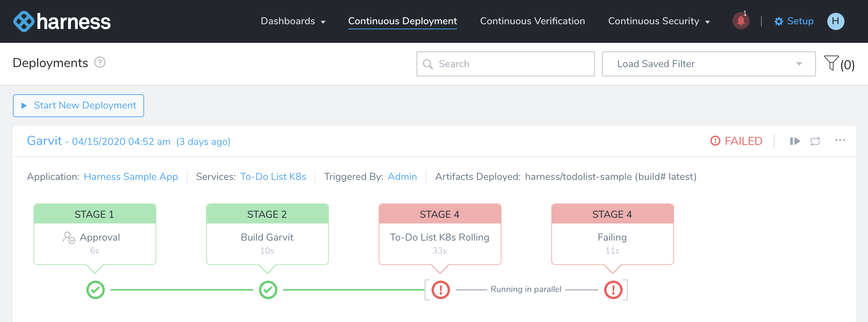
Task: Open Setup with the gear icon
Action: tap(794, 21)
